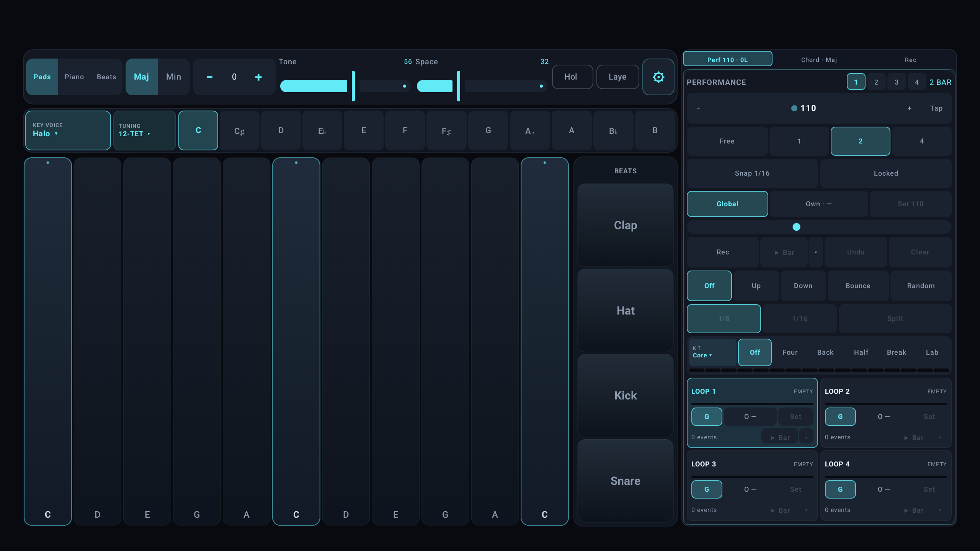
Task: Expand Loop 3 Bar dropdown arrow
Action: [x=806, y=510]
